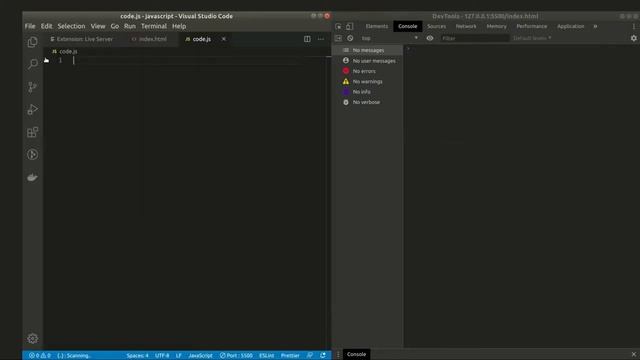Toggle the console sidebar

click(x=338, y=38)
